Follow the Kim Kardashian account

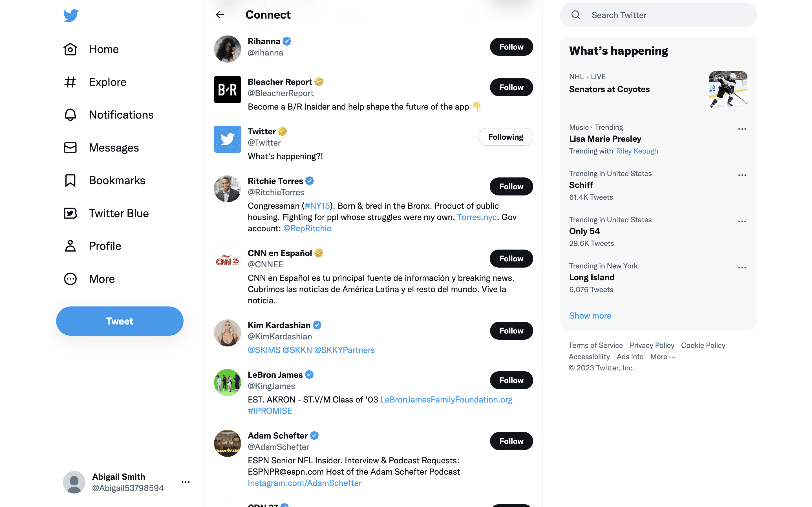coord(511,331)
